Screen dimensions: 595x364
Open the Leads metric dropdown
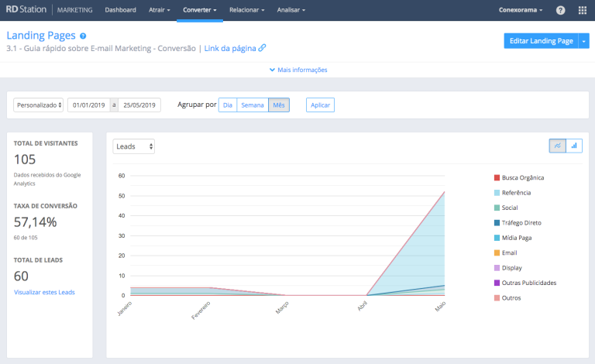pyautogui.click(x=133, y=146)
